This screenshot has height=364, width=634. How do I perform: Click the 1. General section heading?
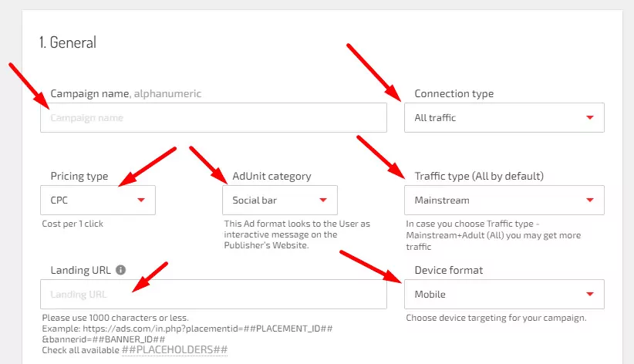pos(68,43)
